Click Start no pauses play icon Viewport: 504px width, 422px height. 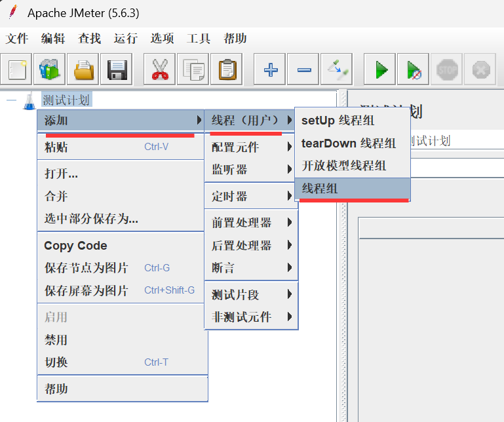coord(414,69)
